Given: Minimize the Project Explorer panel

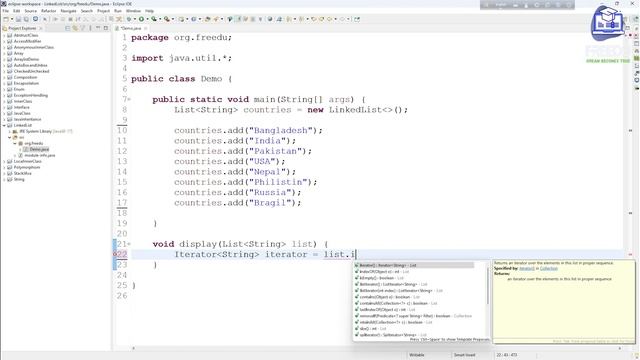Looking at the screenshot, I should [98, 28].
